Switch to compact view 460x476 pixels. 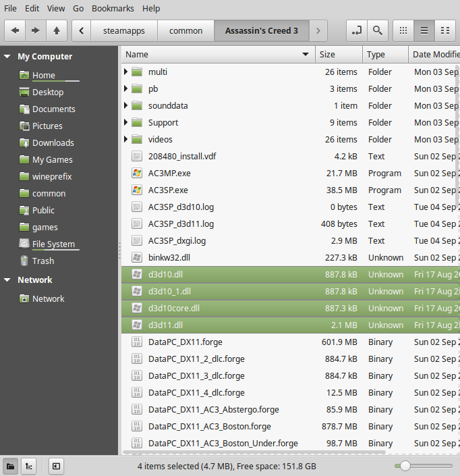[x=445, y=30]
